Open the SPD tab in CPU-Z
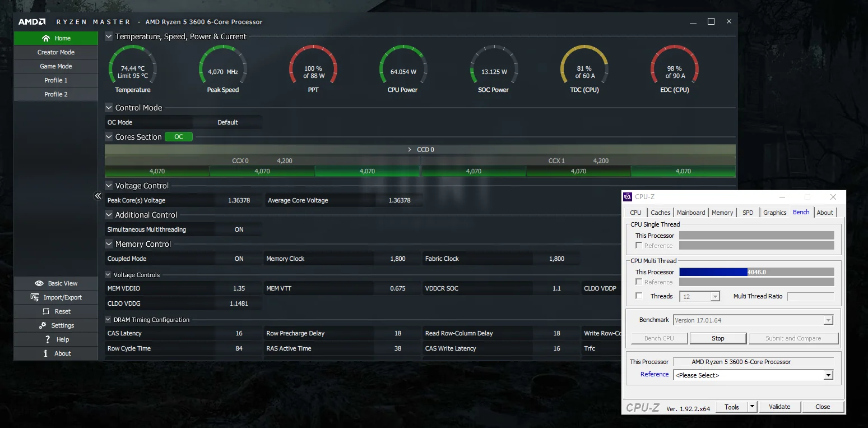The image size is (868, 428). [x=748, y=213]
